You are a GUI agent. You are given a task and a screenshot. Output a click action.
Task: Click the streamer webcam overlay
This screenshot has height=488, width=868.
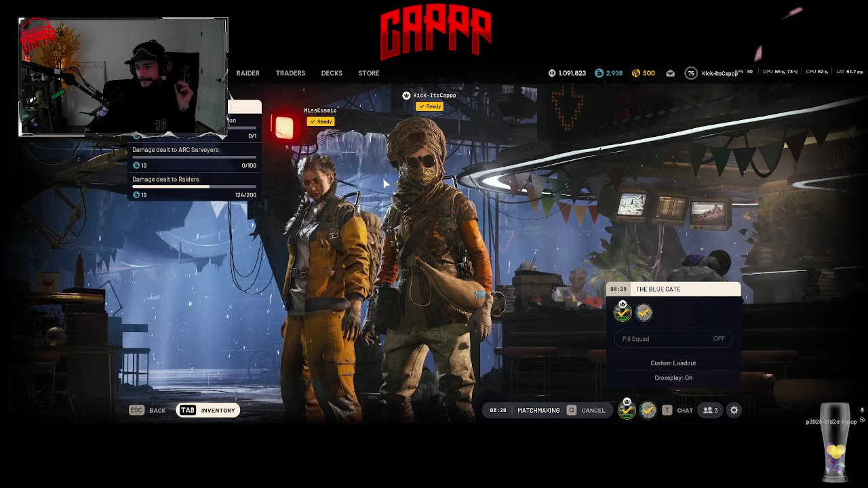point(123,77)
